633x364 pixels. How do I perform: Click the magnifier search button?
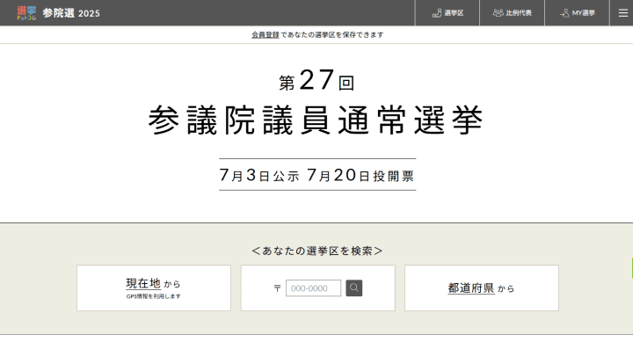(x=353, y=288)
